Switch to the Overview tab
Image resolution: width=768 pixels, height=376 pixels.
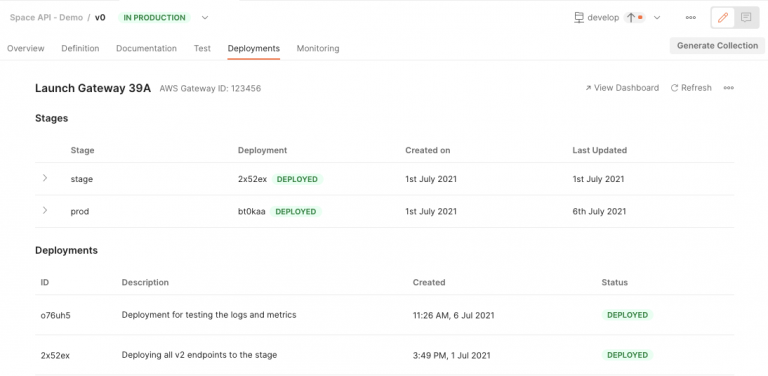(x=25, y=48)
